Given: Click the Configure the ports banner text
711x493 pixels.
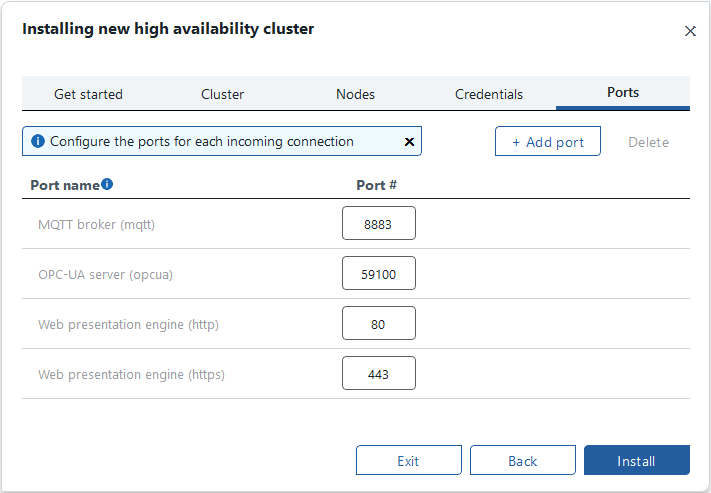Looking at the screenshot, I should [202, 142].
